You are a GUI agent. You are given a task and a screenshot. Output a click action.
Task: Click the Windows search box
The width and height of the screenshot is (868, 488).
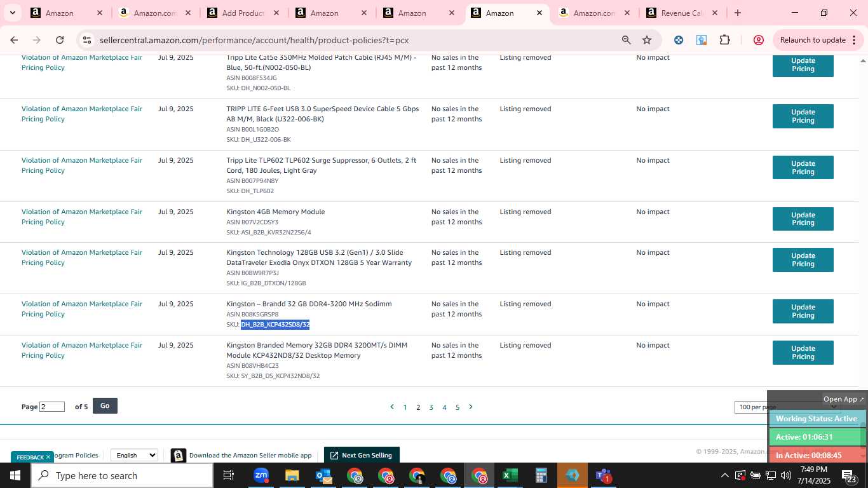tap(122, 475)
